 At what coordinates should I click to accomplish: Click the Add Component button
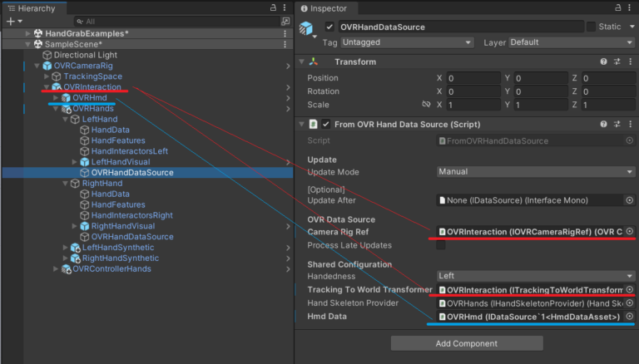click(467, 343)
